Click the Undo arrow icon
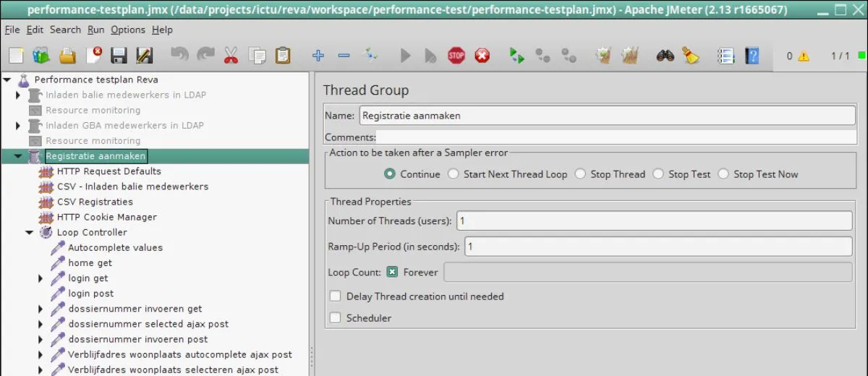The image size is (868, 376). pyautogui.click(x=179, y=55)
